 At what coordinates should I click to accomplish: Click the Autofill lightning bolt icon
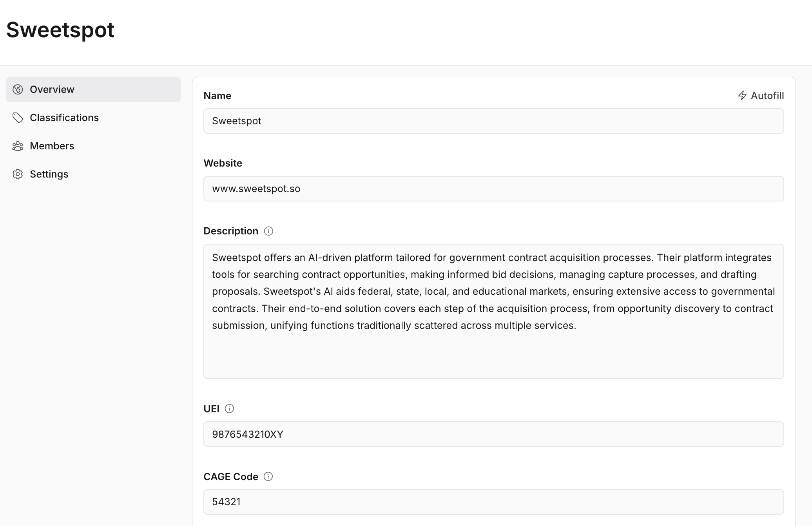(742, 96)
